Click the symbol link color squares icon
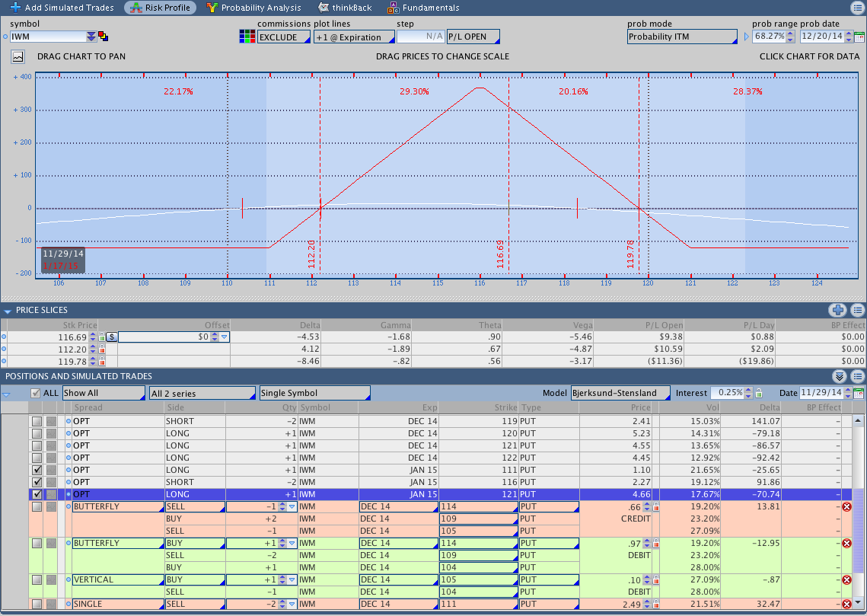Viewport: 867px width, 616px height. pos(103,37)
